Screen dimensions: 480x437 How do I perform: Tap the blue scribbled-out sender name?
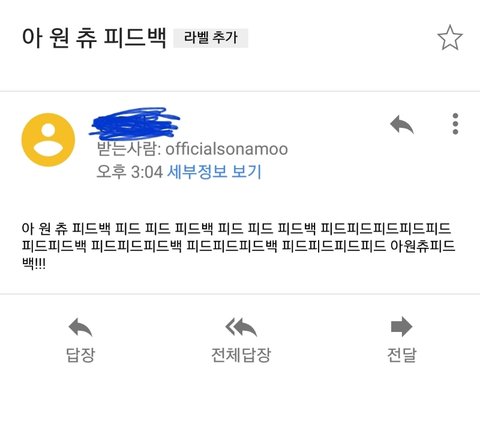134,123
